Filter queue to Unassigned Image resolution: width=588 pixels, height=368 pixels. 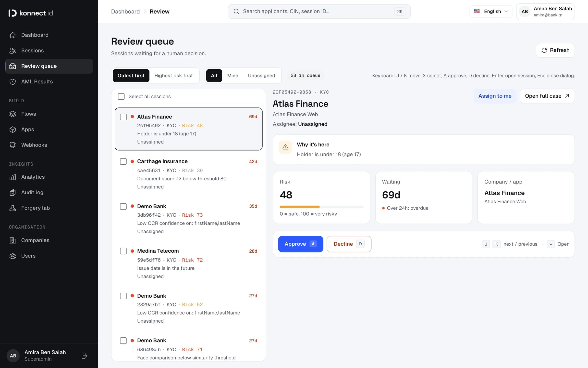261,76
